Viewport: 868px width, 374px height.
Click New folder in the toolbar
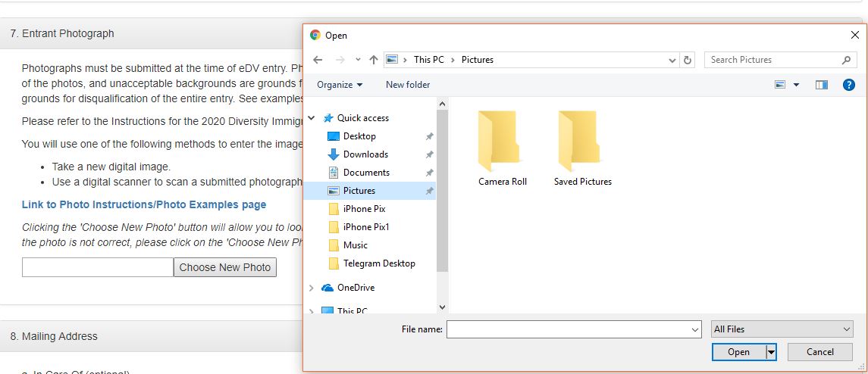(x=408, y=85)
